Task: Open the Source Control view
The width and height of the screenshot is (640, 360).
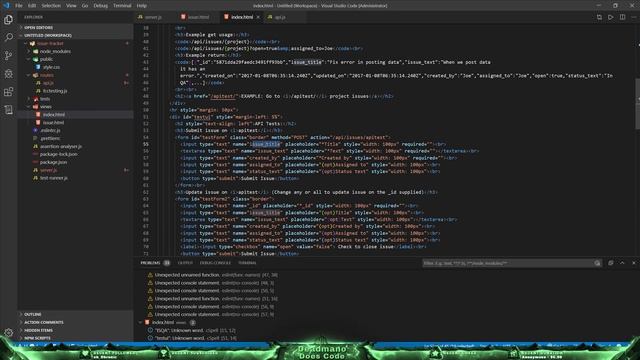Action: point(8,56)
